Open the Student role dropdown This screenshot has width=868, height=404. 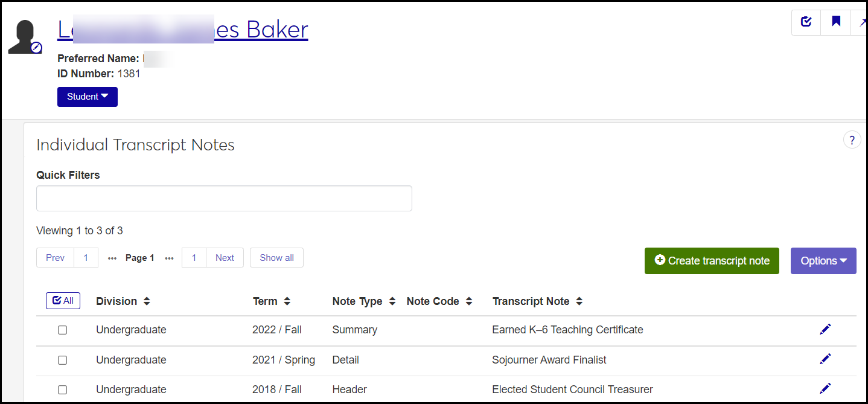88,97
